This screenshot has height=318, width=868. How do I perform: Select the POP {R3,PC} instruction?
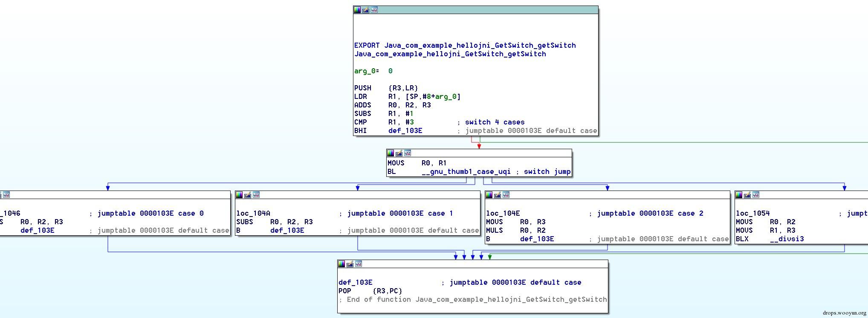click(x=370, y=291)
